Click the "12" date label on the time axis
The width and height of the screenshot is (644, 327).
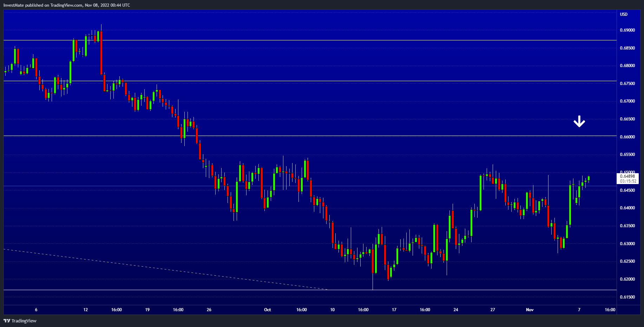[x=86, y=310]
